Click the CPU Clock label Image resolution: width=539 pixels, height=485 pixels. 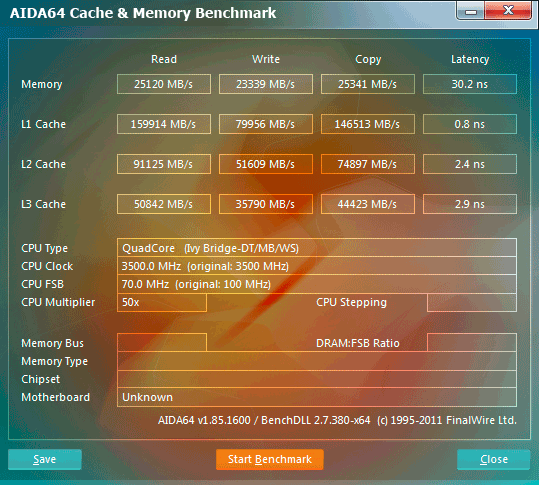coord(47,266)
